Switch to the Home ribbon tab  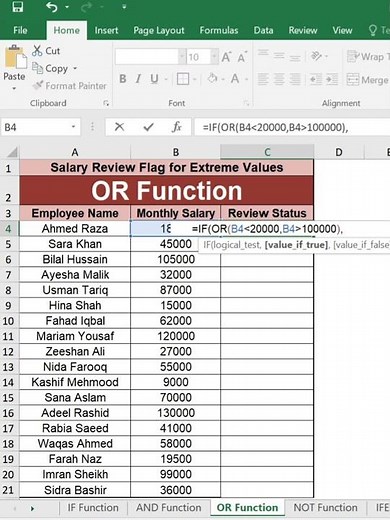(67, 30)
